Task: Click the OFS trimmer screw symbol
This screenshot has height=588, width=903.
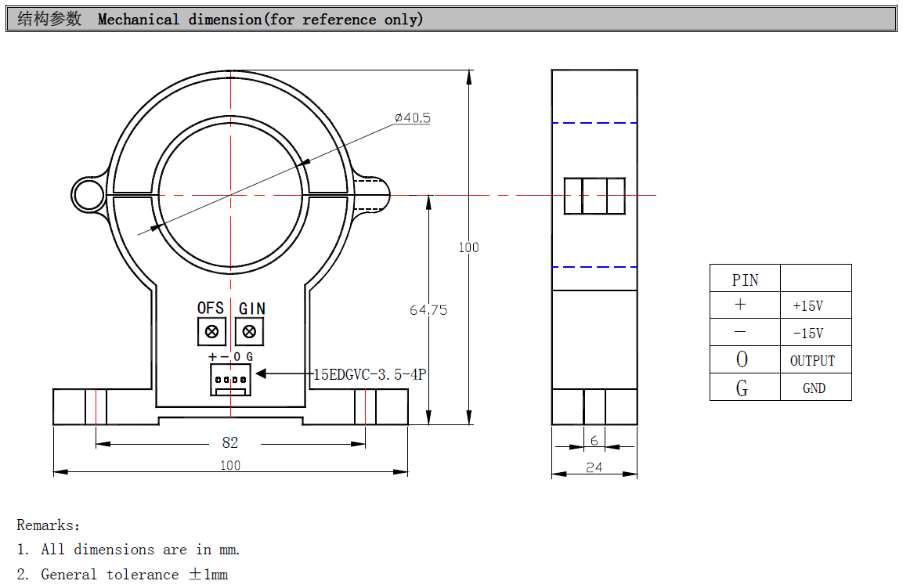Action: click(x=211, y=332)
